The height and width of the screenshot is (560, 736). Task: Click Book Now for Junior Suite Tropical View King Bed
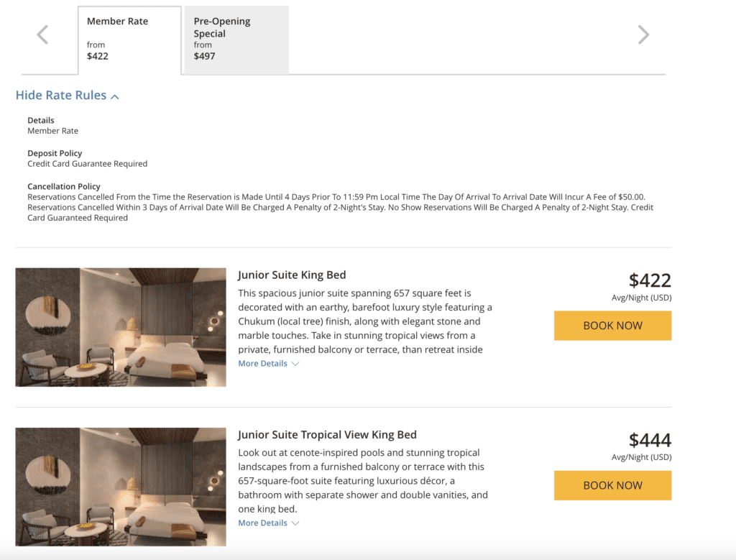612,485
